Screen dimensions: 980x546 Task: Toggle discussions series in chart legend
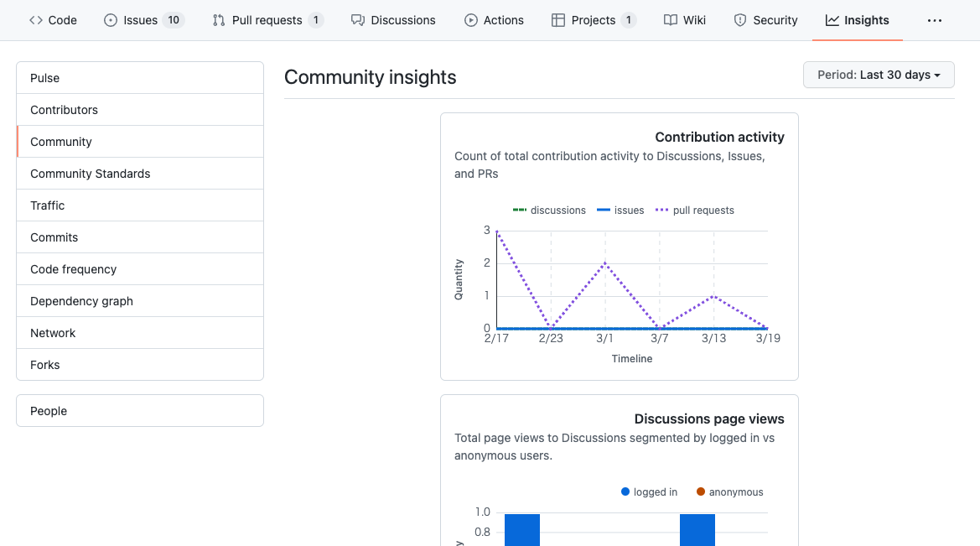click(x=549, y=211)
